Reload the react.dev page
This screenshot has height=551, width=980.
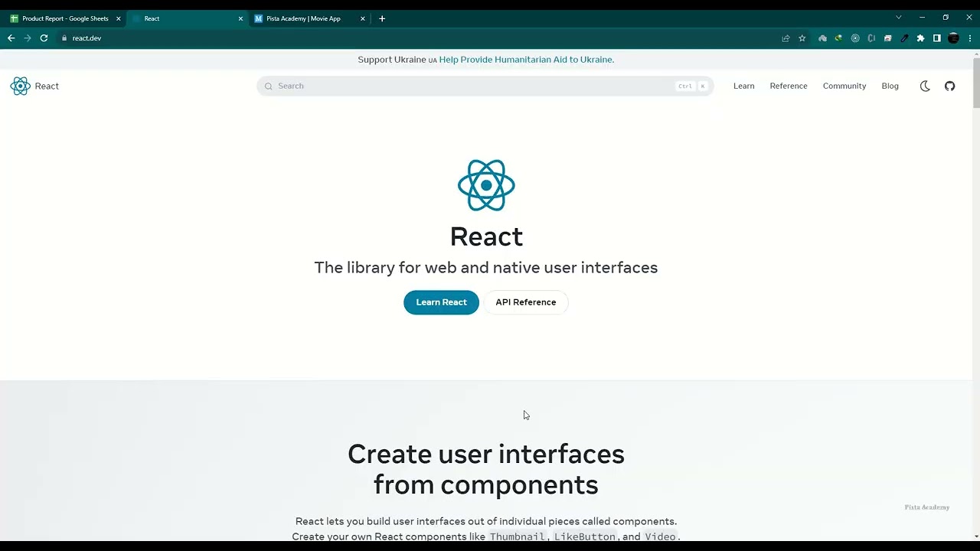click(x=44, y=38)
